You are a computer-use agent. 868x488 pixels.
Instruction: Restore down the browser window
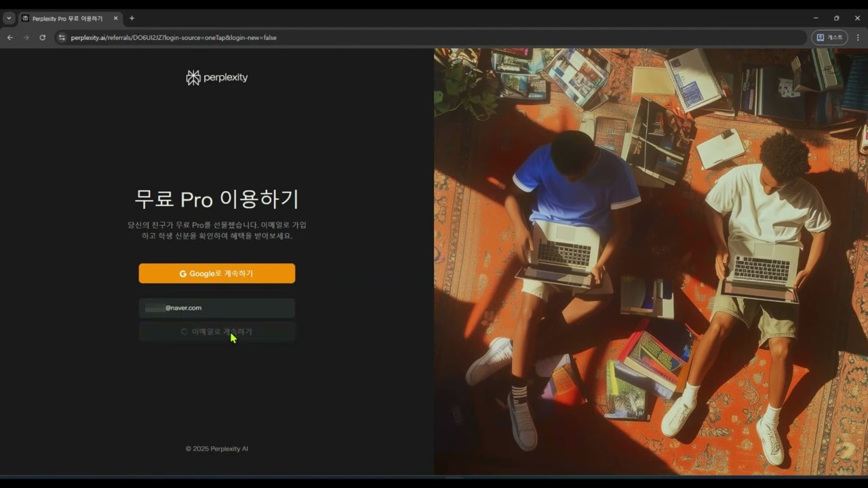point(836,18)
